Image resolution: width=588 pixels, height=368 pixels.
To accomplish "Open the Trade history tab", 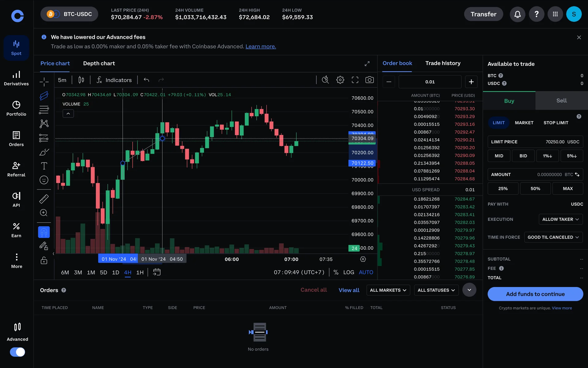I will [x=443, y=63].
